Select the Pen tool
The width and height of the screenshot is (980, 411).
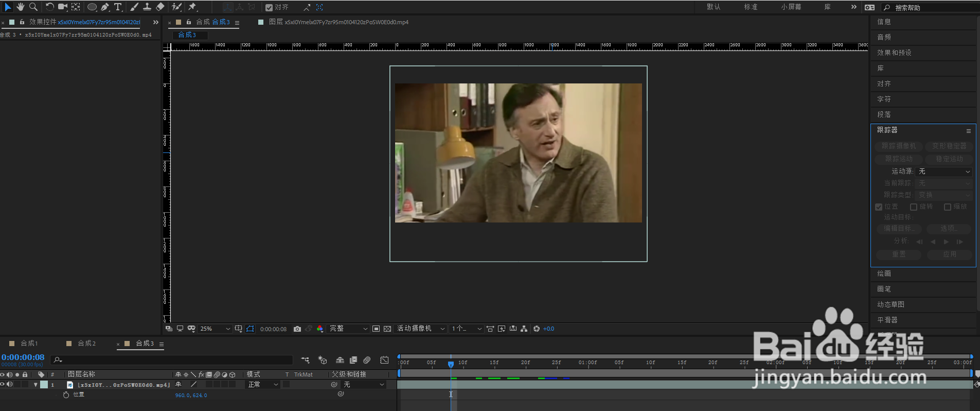point(105,7)
